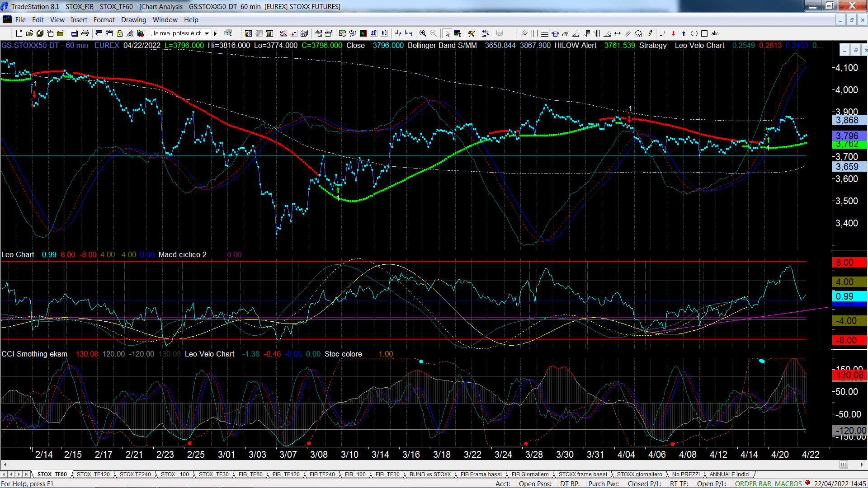Click the symbol lookup magnifier icon

tap(228, 33)
